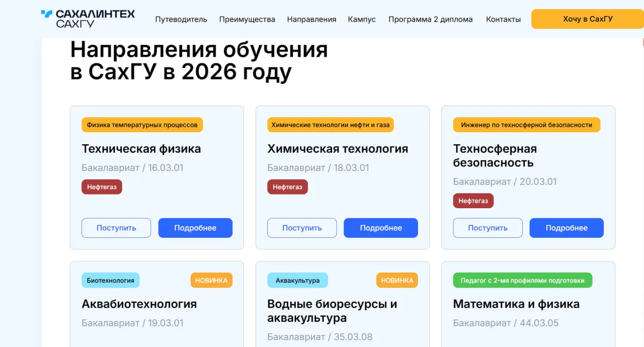Click Бакалавриат / 19.03.01 text
The image size is (644, 347).
132,323
